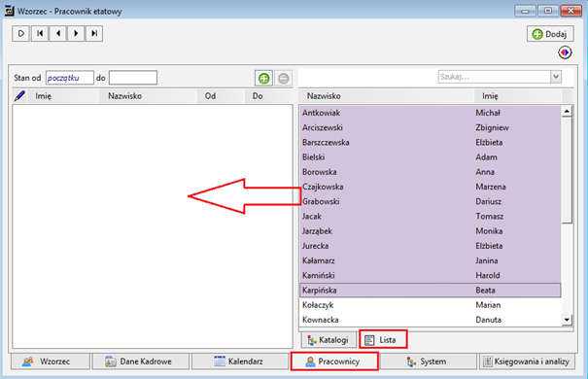The image size is (588, 379).
Task: Select the Grabowski row
Action: [x=431, y=202]
